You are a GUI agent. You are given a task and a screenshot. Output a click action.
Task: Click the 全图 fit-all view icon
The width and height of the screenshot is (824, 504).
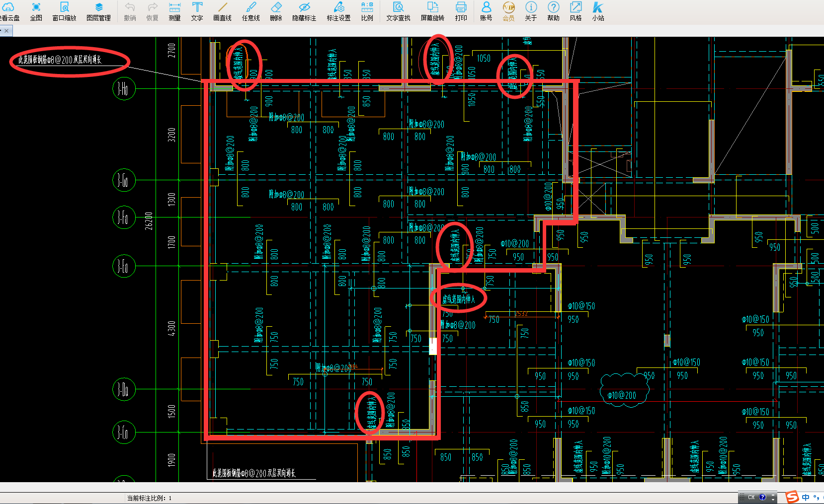click(36, 11)
